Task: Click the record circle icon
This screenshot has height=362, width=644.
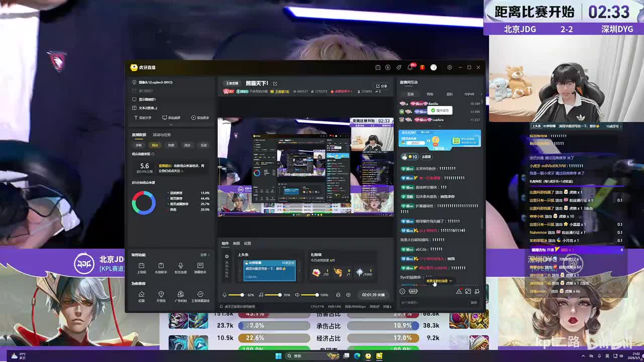Action: coord(348,295)
